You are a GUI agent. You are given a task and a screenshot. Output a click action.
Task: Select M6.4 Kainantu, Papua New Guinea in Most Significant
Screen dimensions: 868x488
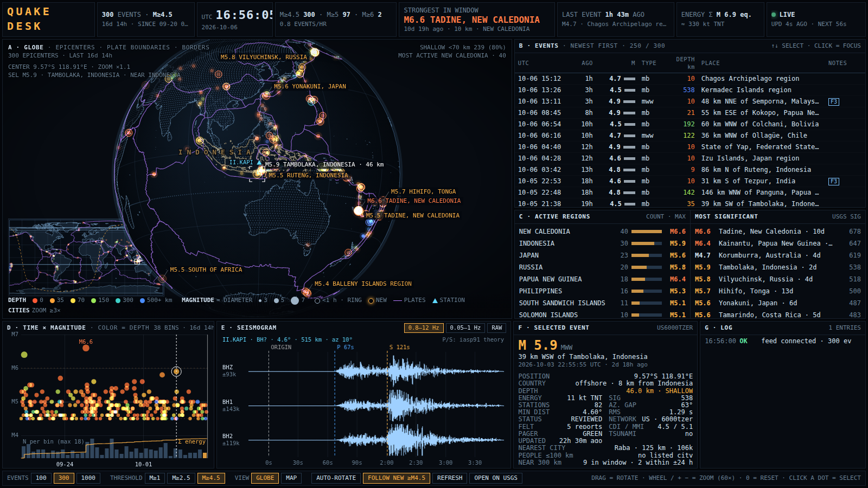(x=778, y=243)
